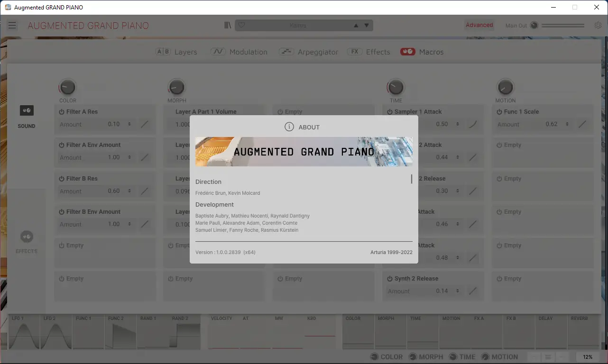
Task: Turn off Advanced mode
Action: (x=479, y=25)
